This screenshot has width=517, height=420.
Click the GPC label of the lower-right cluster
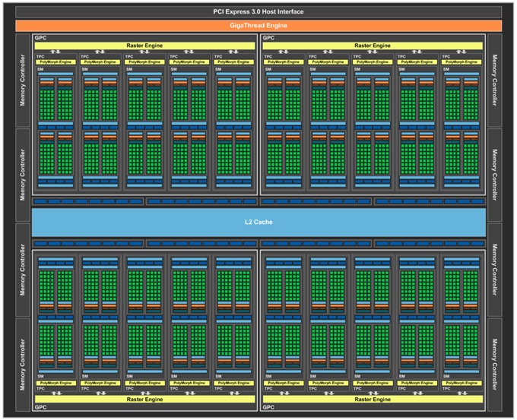(268, 408)
